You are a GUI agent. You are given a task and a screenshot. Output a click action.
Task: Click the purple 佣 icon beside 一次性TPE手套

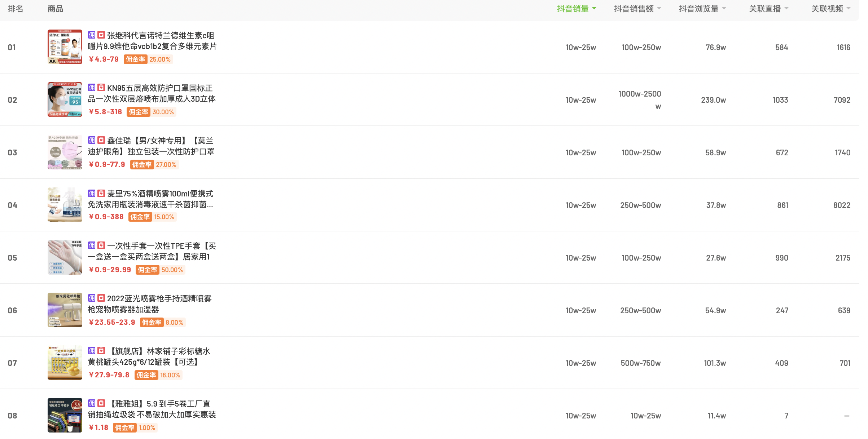(x=92, y=245)
